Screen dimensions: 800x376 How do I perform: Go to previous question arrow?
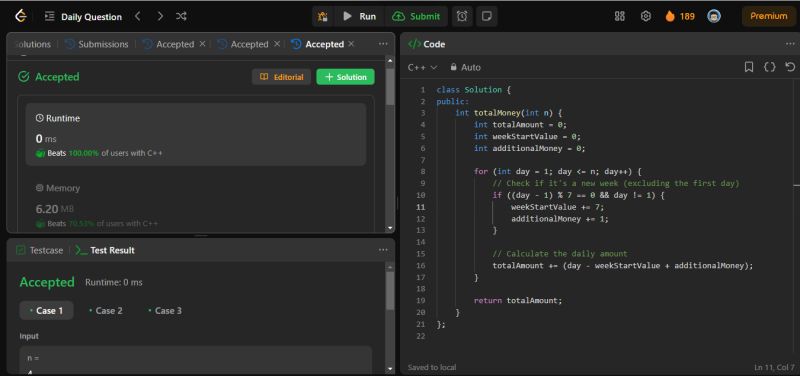137,16
